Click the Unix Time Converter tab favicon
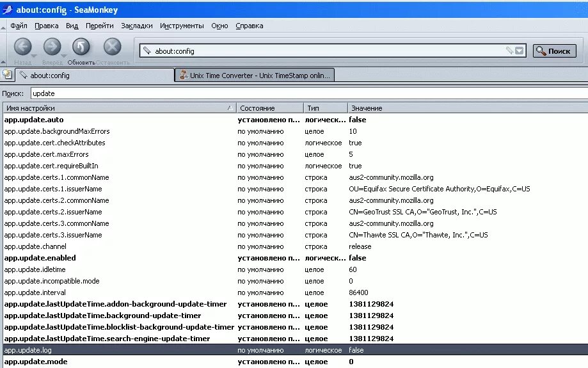Image resolution: width=588 pixels, height=368 pixels. pos(184,75)
